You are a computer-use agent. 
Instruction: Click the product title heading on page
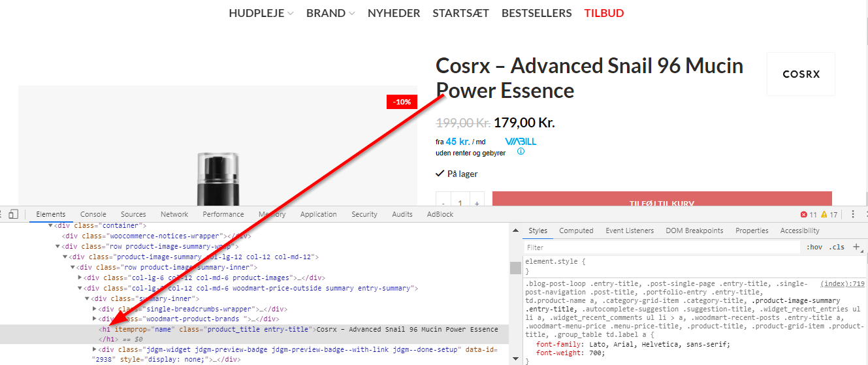(590, 78)
